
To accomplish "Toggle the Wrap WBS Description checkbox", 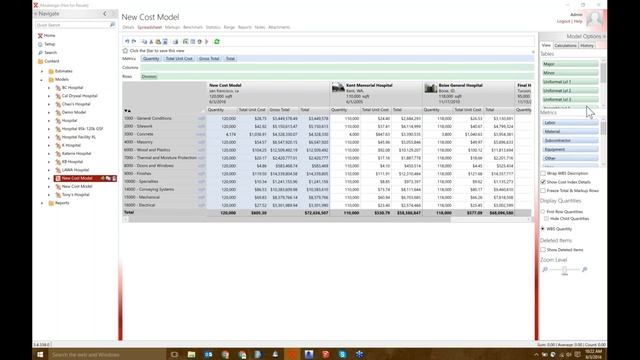I will point(543,173).
